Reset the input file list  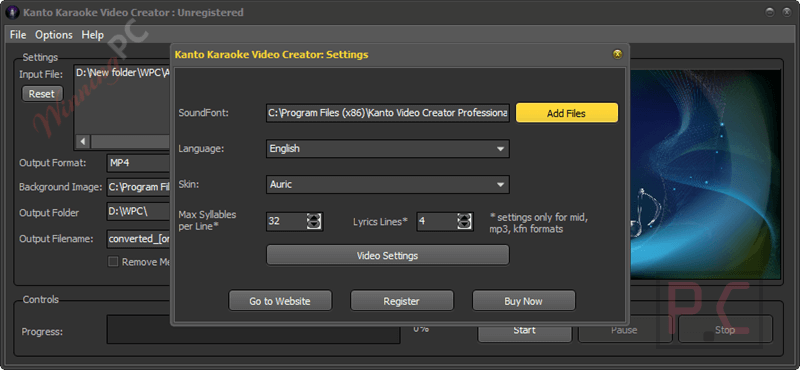[x=42, y=94]
